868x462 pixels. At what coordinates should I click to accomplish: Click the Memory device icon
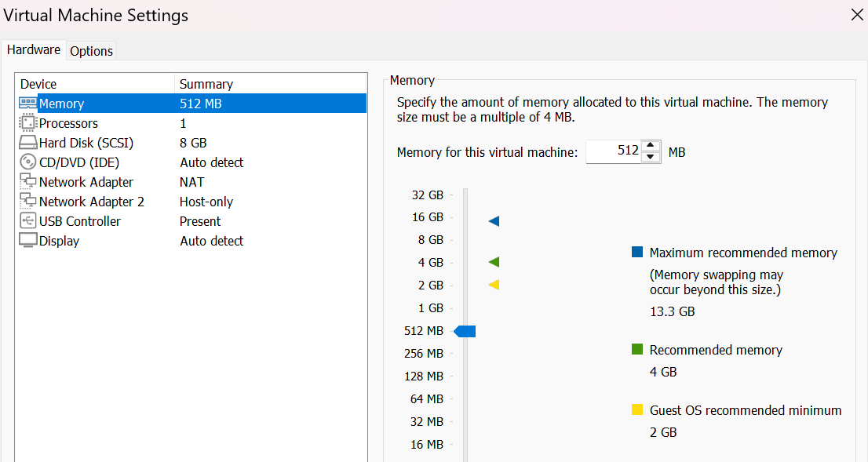tap(27, 104)
